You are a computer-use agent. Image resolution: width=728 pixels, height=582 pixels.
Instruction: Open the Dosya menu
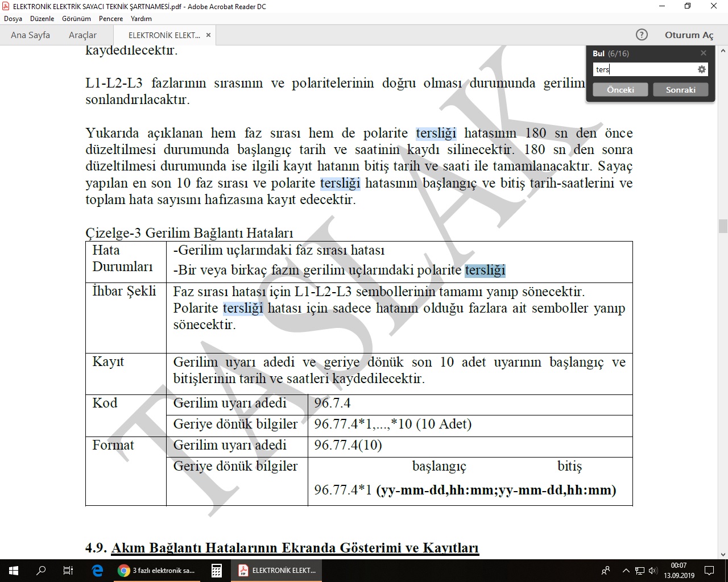[x=13, y=19]
